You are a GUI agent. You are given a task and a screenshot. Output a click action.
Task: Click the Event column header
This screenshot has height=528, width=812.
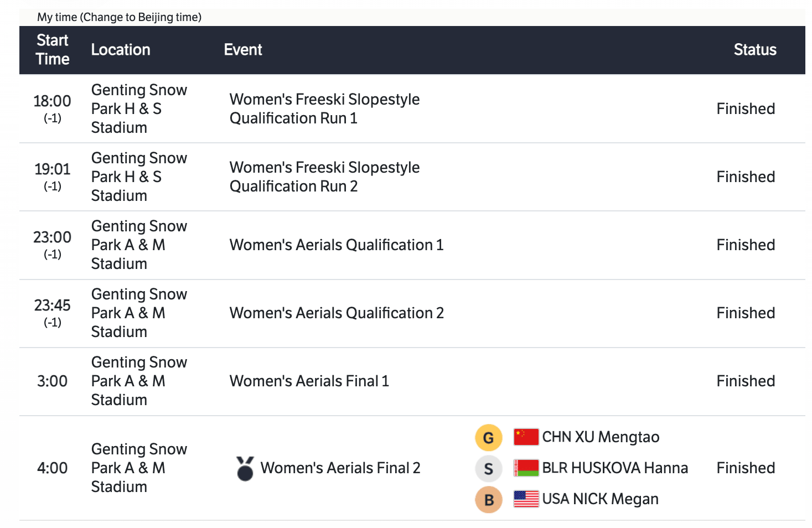[243, 50]
